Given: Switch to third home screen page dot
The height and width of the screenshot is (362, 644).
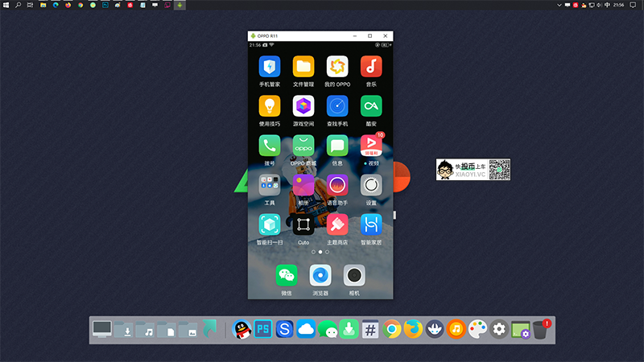Looking at the screenshot, I should [328, 252].
